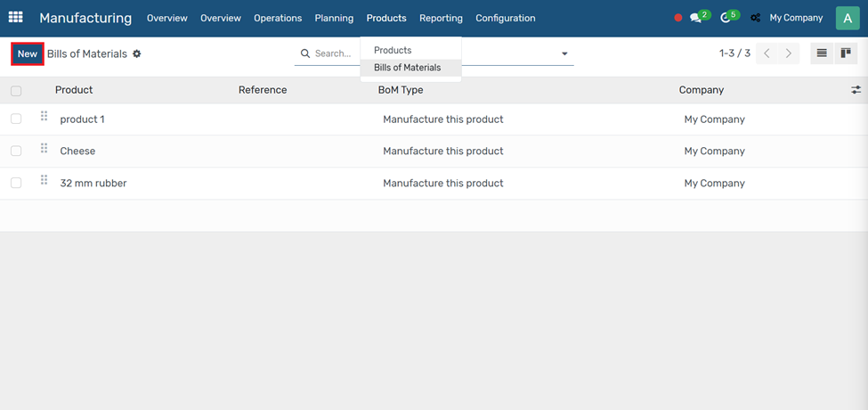Open the chat messages icon
This screenshot has width=868, height=410.
pyautogui.click(x=696, y=18)
